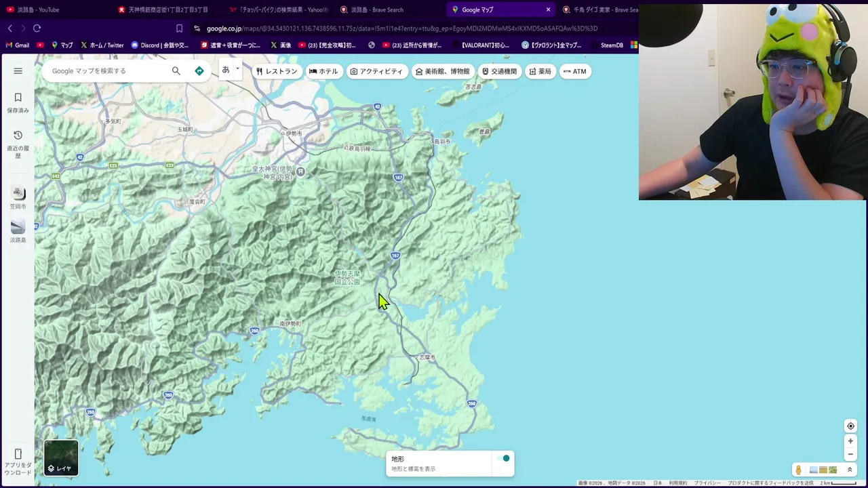Toggle the 地形 terrain switch off

(x=503, y=459)
